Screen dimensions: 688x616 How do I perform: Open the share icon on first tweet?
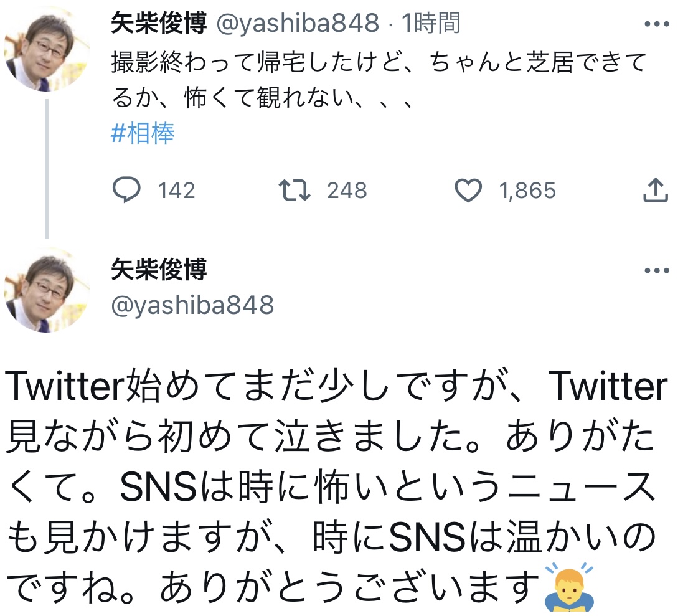[656, 191]
